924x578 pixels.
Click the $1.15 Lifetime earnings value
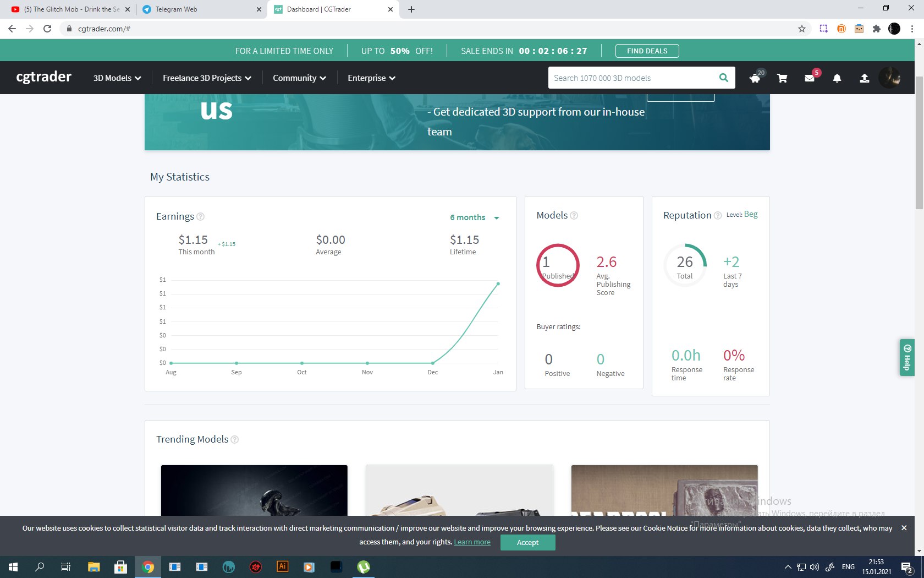(x=464, y=240)
